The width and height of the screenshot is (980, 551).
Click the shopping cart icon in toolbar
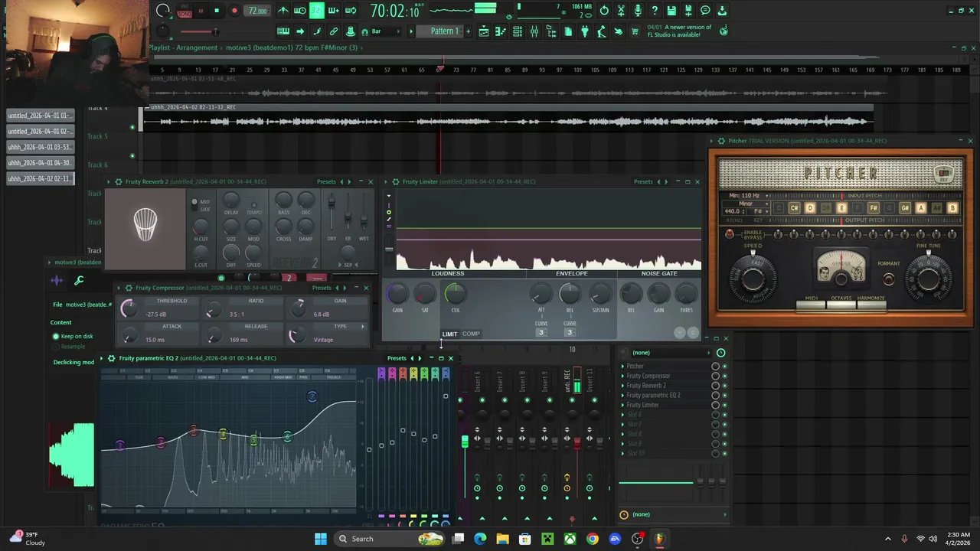[635, 31]
